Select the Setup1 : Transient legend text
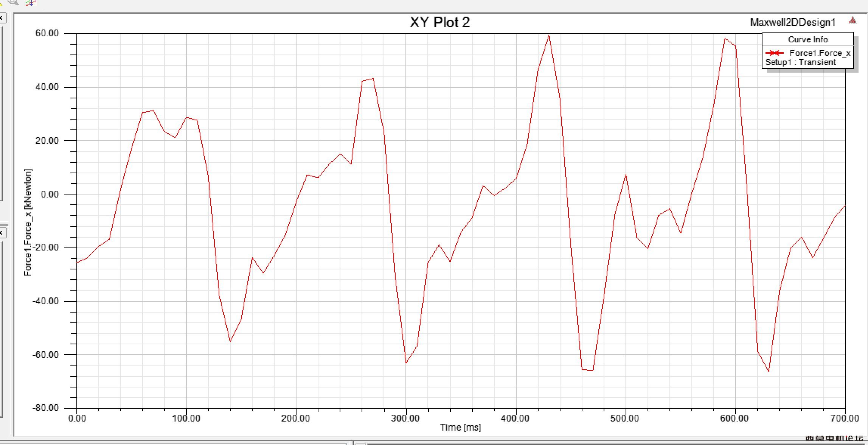The image size is (868, 445). pos(800,62)
